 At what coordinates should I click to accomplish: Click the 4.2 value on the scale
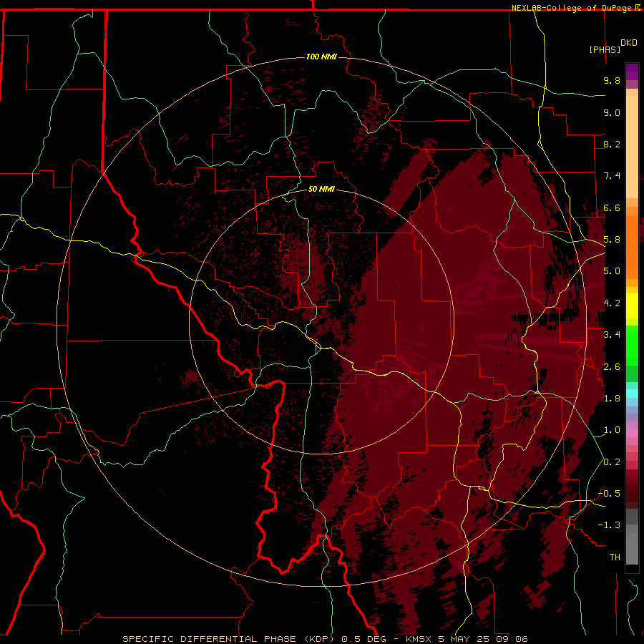click(612, 303)
